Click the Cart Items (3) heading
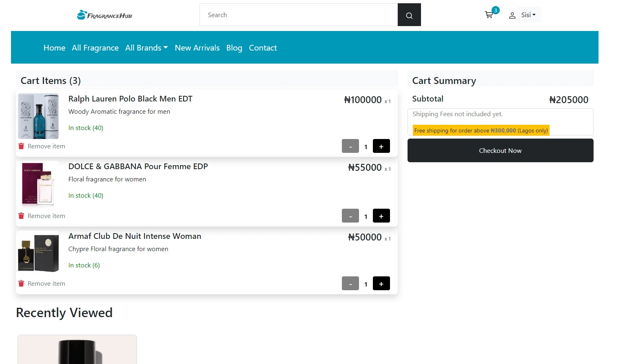This screenshot has width=636, height=364. [x=51, y=81]
